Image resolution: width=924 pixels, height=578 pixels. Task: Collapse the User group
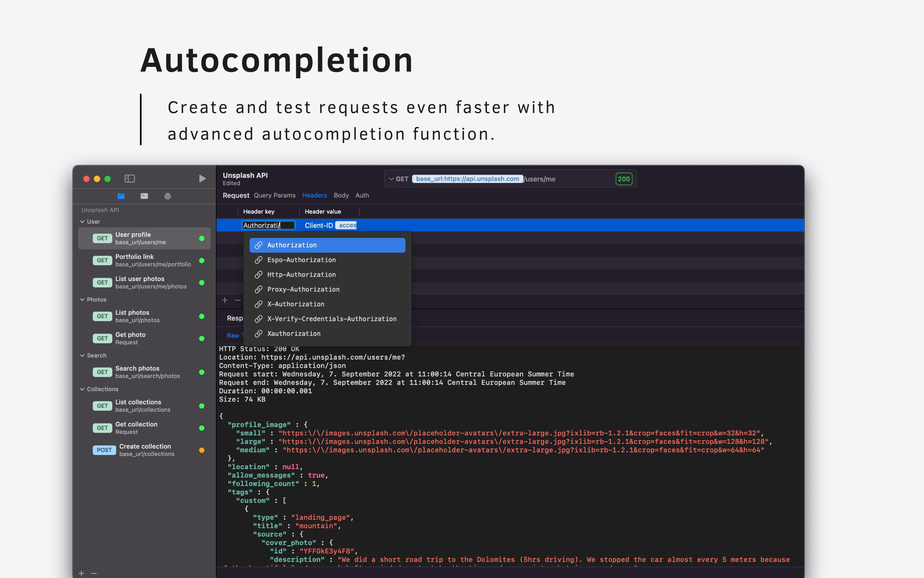point(82,222)
